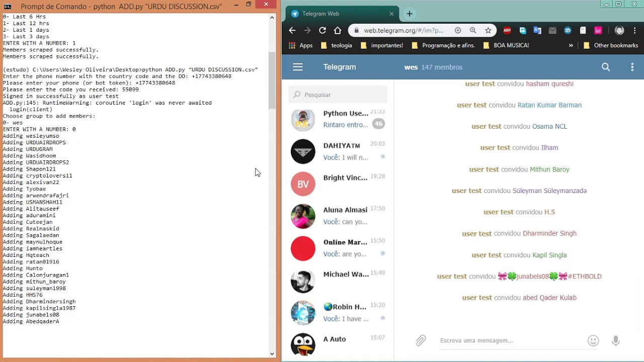644x362 pixels.
Task: Open the emoji picker smiley icon
Action: pos(593,340)
